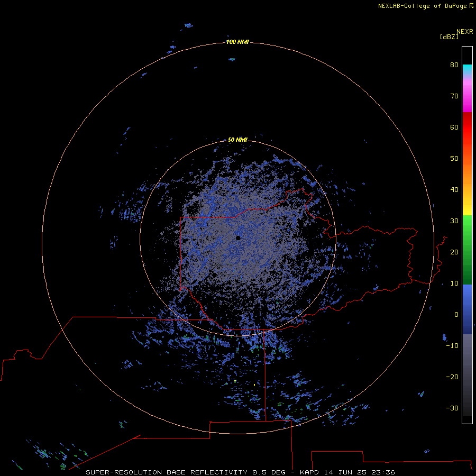This screenshot has width=476, height=476.
Task: Click the cyan top segment of color bar
Action: (467, 69)
